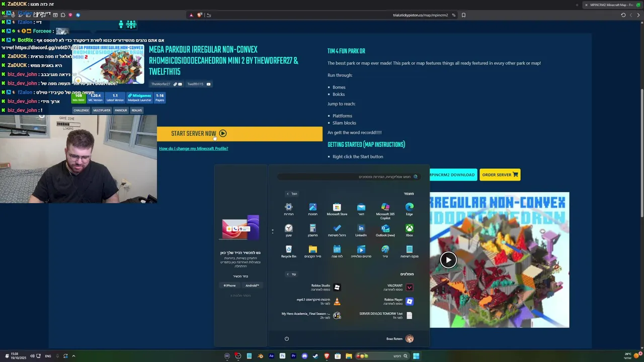Open SERVER DEVLOG TOMORW 1.txt file
Viewport: 644px width, 362px height.
pyautogui.click(x=386, y=315)
